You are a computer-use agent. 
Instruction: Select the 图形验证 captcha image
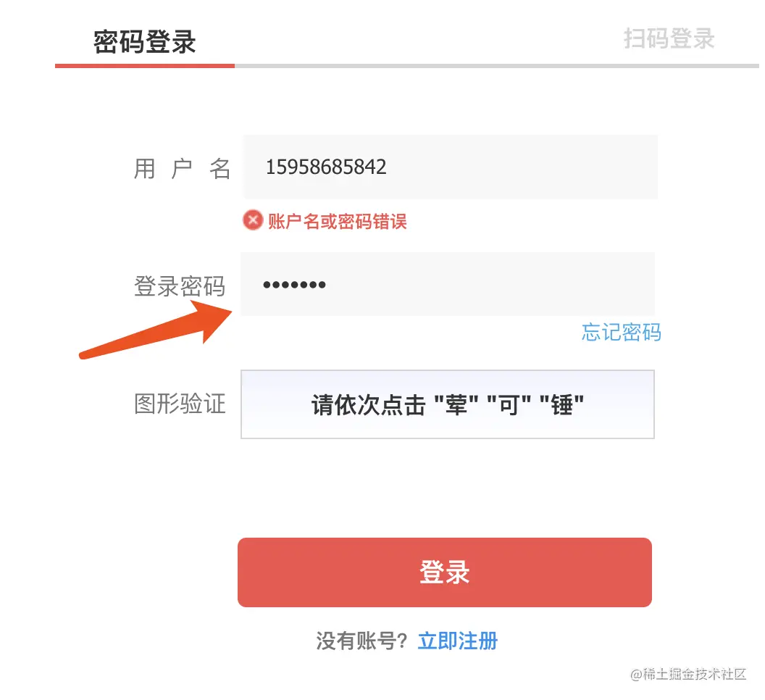tap(447, 404)
